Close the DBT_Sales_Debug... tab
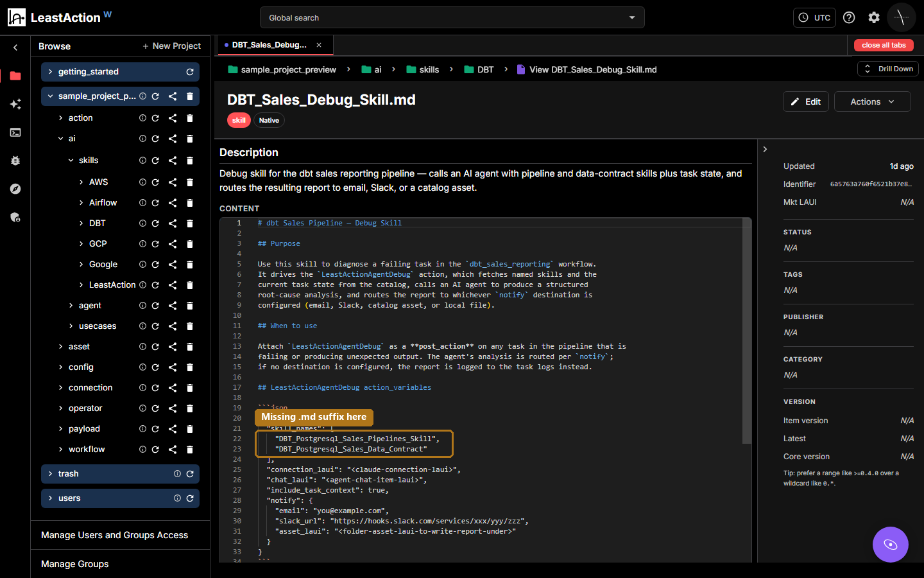This screenshot has height=578, width=924. (319, 45)
